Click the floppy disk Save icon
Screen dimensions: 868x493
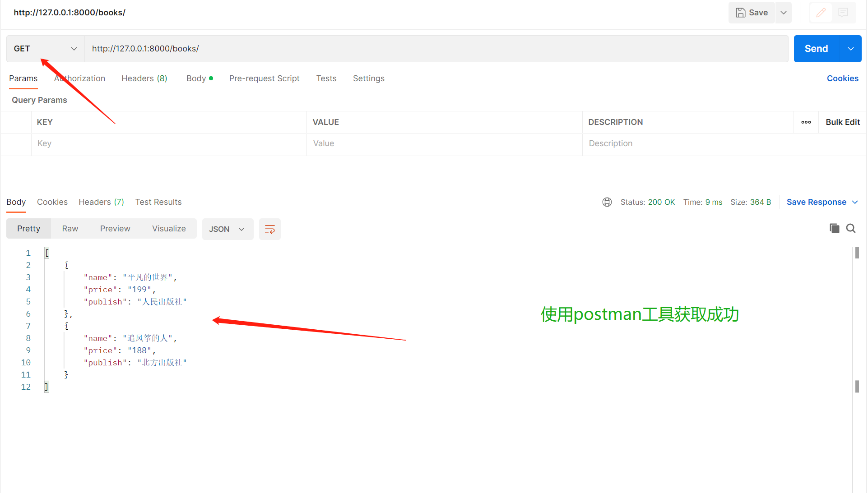click(x=741, y=13)
